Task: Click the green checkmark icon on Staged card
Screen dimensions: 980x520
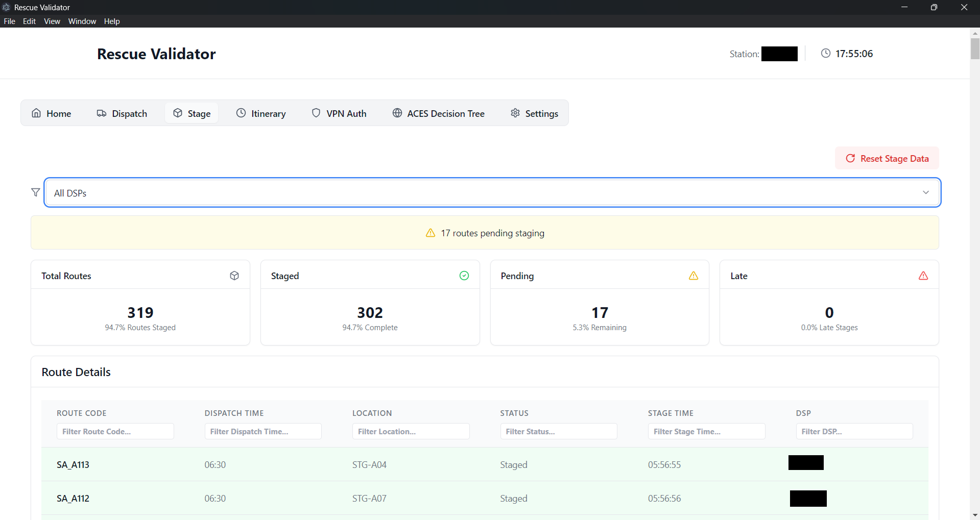Action: (x=464, y=276)
